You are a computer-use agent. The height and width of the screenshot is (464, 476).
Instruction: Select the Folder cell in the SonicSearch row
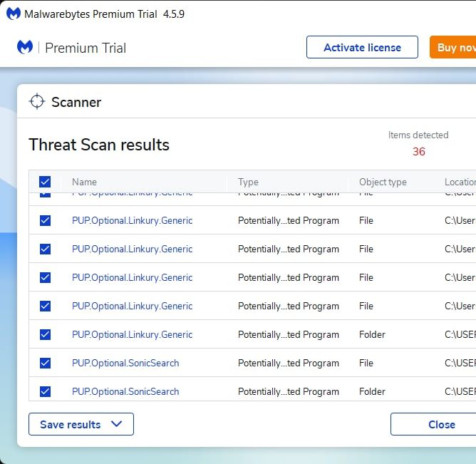point(372,391)
